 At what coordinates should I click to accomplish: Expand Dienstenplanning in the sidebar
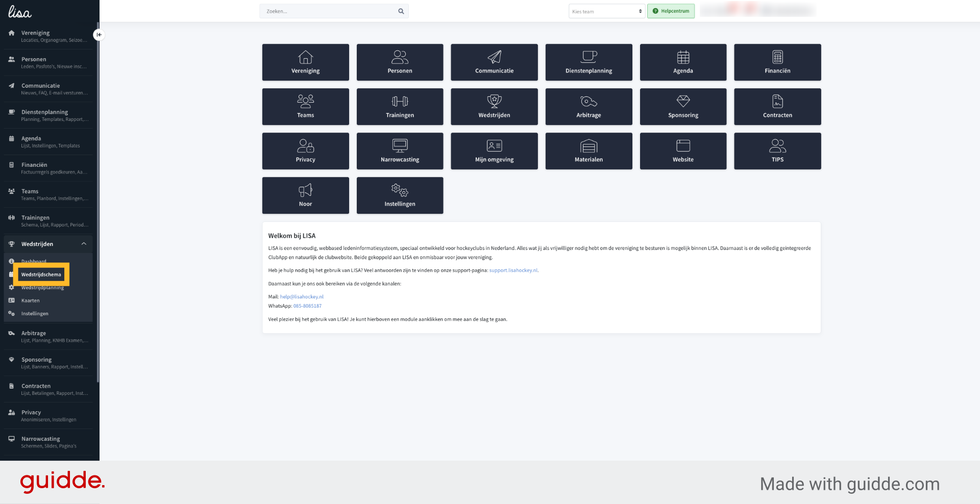point(48,115)
